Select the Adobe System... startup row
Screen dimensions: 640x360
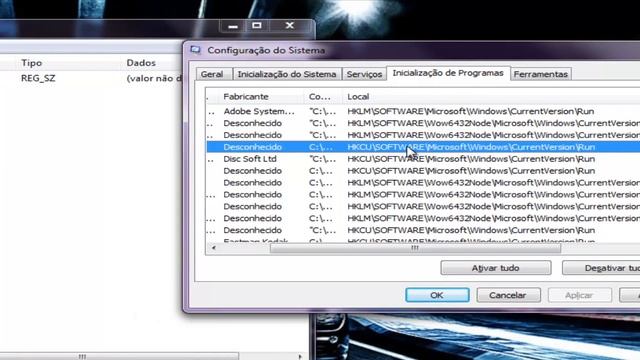tap(423, 111)
